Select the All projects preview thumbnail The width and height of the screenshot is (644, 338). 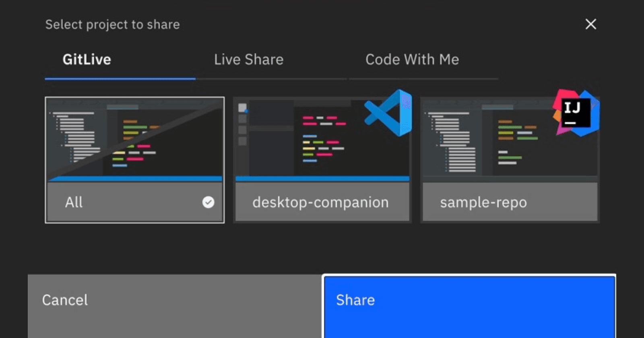tap(135, 139)
